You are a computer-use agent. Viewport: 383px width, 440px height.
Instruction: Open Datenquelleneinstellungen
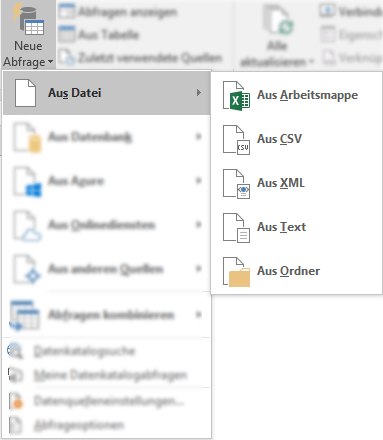(x=107, y=401)
